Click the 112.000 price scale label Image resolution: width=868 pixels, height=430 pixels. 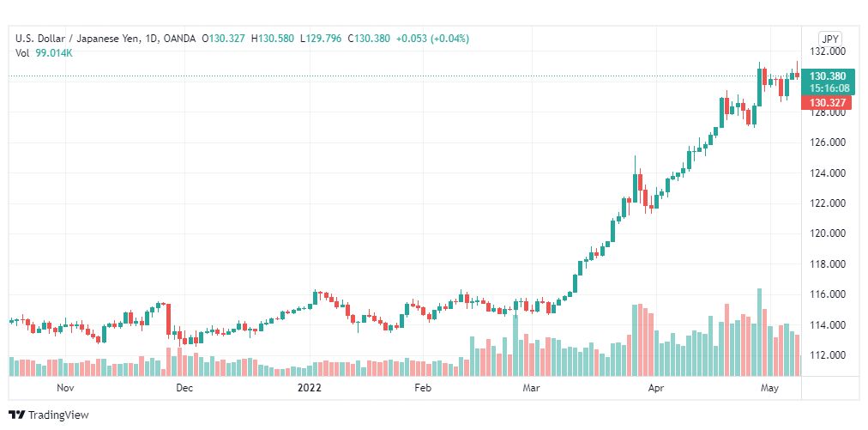pyautogui.click(x=829, y=355)
